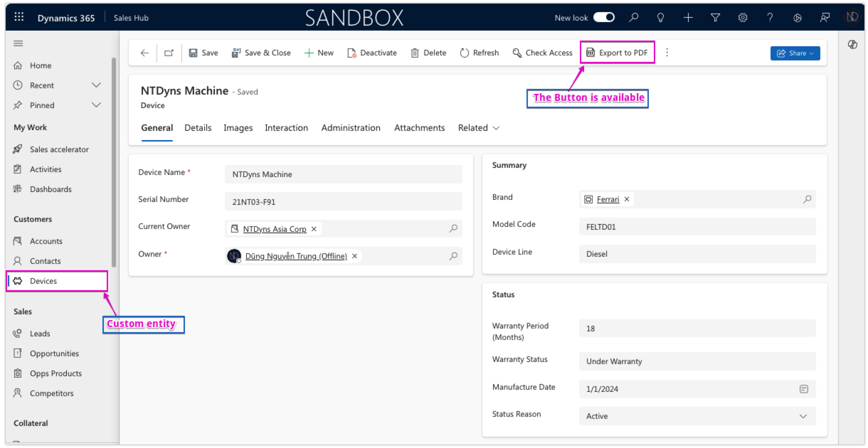Expand the Related tab dropdown
The width and height of the screenshot is (868, 448).
[479, 128]
